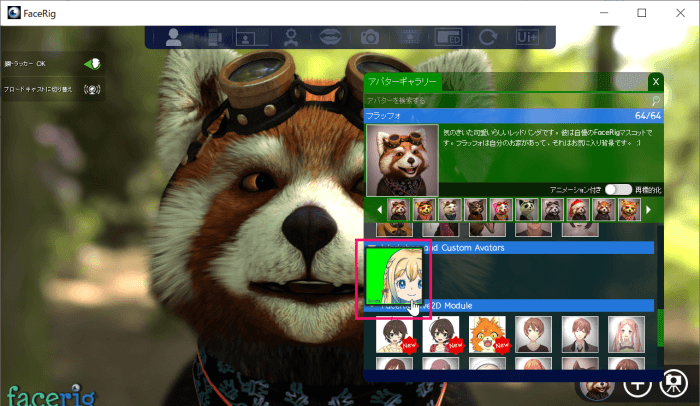Choose the Santa hat panda skin thumbnail

click(578, 210)
